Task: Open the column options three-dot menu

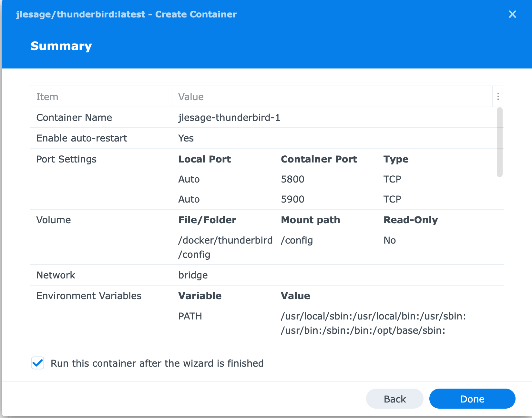Action: coord(498,97)
